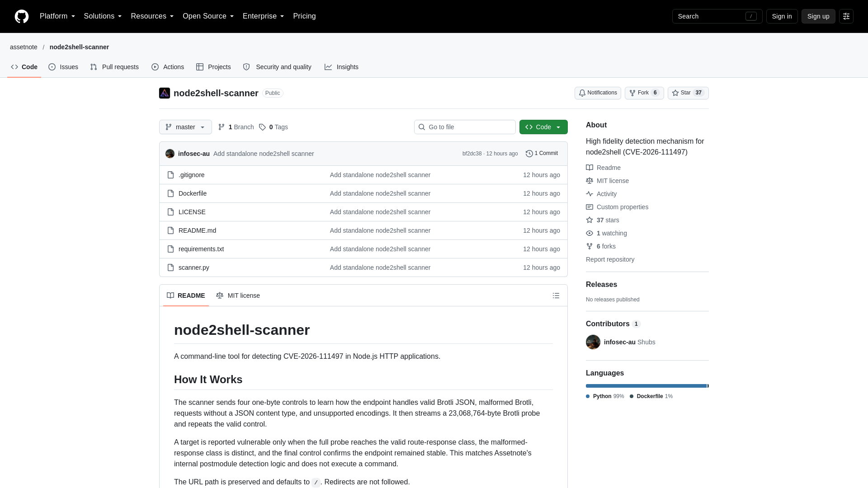This screenshot has height=488, width=868.
Task: Open the Dockerfile file link
Action: pyautogui.click(x=192, y=193)
